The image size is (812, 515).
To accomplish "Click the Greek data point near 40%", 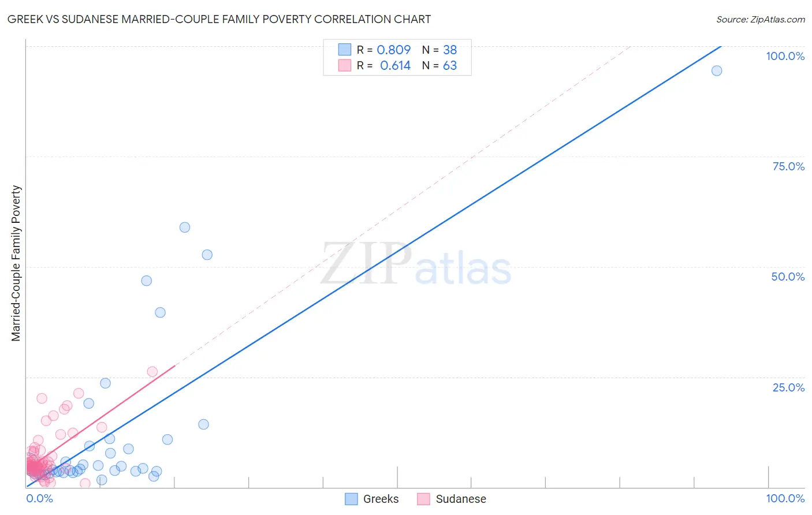I will click(x=161, y=312).
